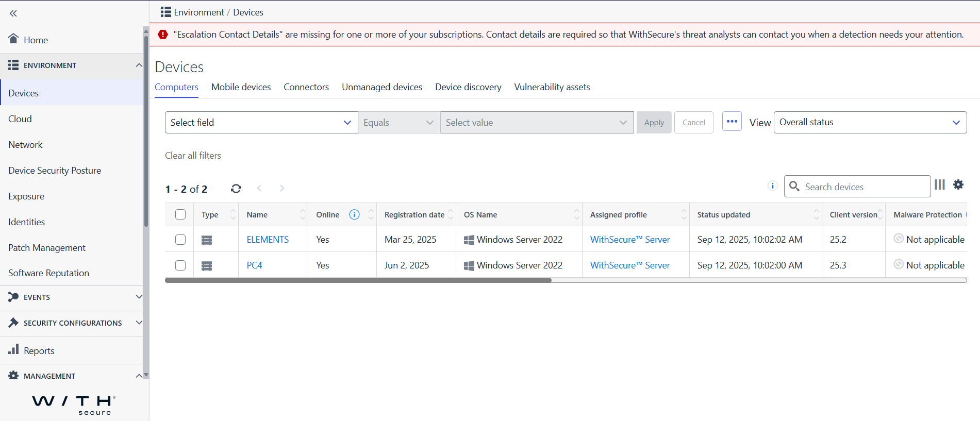980x421 pixels.
Task: Collapse the sidebar with double-chevron icon
Action: (x=13, y=13)
